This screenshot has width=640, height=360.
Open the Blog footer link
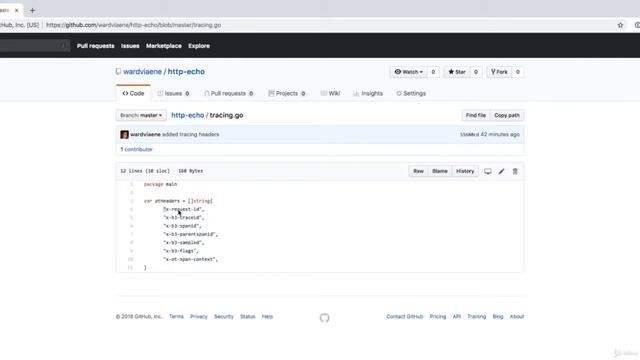tap(498, 316)
